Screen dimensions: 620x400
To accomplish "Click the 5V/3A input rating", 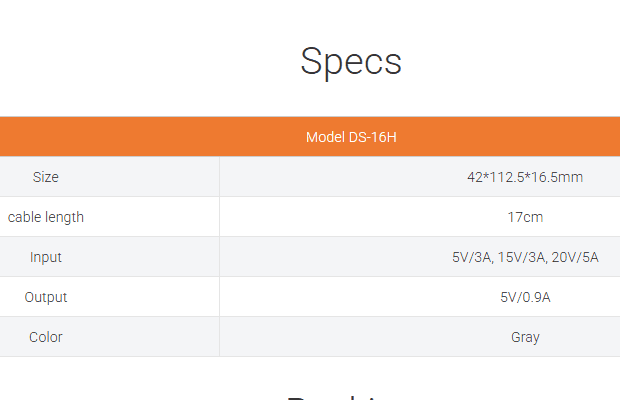I will pos(471,257).
